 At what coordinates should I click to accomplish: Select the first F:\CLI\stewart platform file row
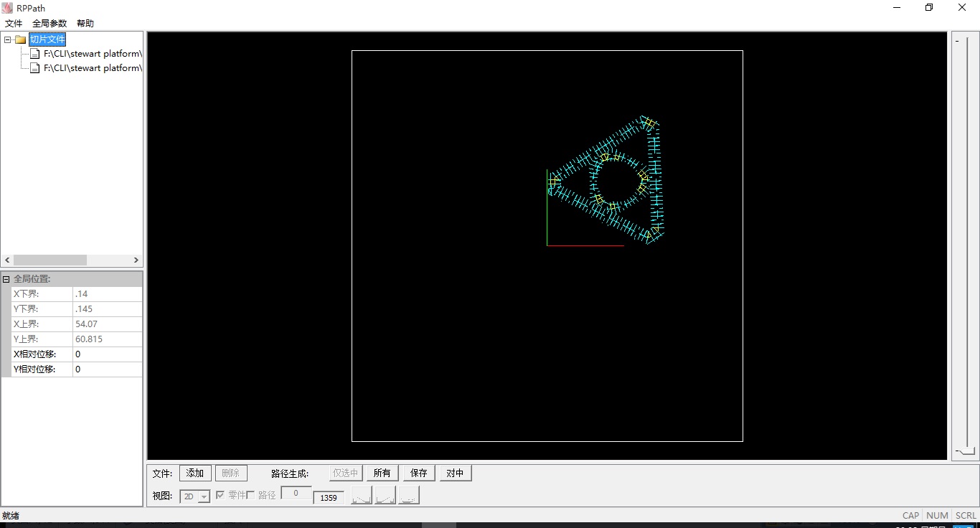pyautogui.click(x=92, y=54)
